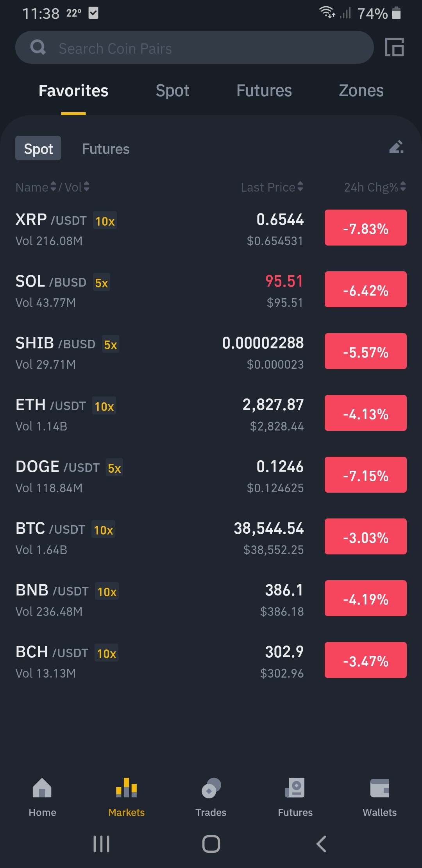Viewport: 422px width, 868px height.
Task: Tap the edit favorites pencil icon
Action: tap(396, 147)
